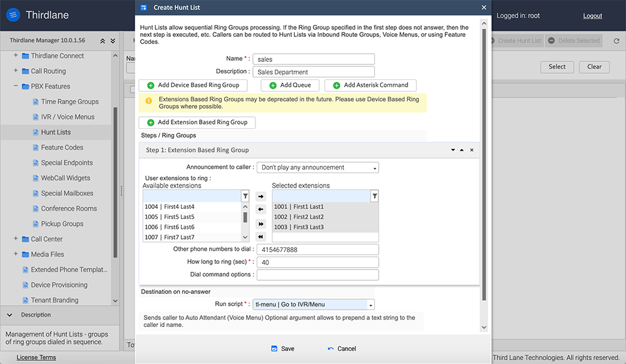This screenshot has height=364, width=626.
Task: Click the move-left arrow to remove extension
Action: click(261, 210)
